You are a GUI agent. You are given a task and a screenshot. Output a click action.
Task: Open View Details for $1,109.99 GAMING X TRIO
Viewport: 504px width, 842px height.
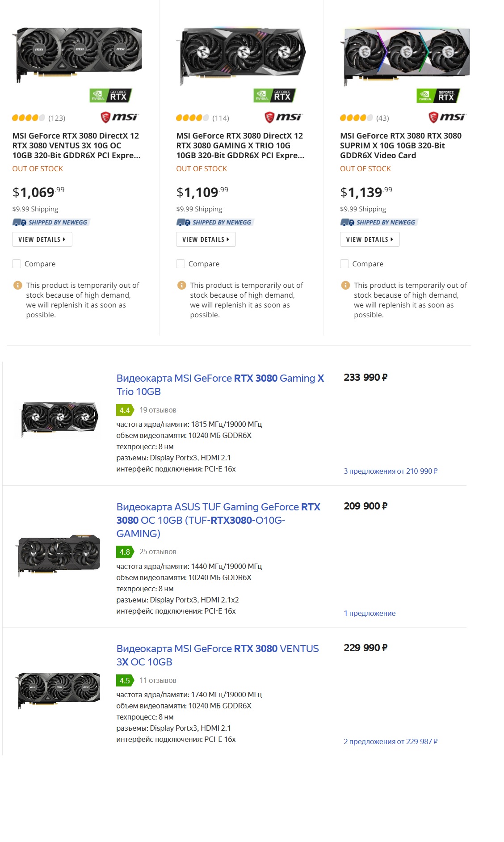pos(206,240)
